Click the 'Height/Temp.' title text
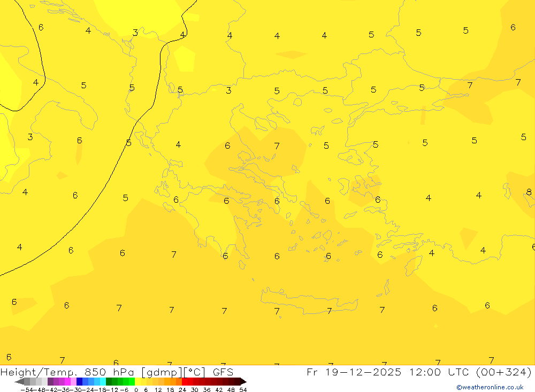Screen dimensions: 535x392 coord(40,372)
